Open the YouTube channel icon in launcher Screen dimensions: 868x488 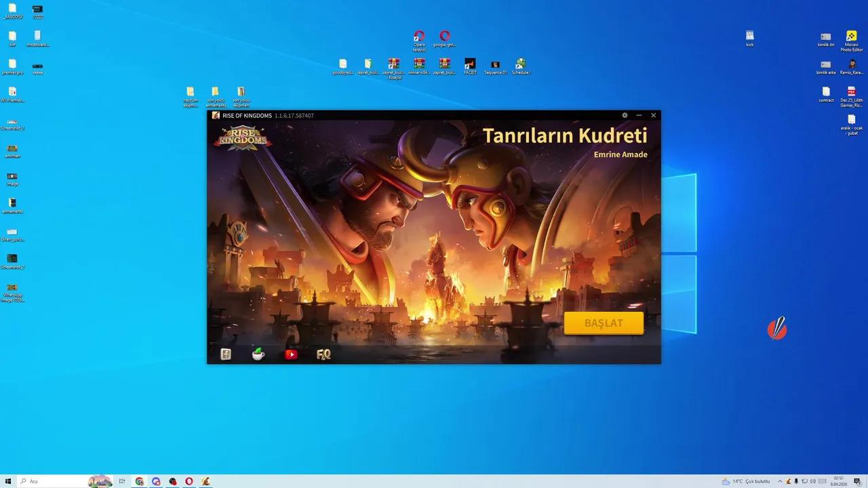(x=291, y=354)
